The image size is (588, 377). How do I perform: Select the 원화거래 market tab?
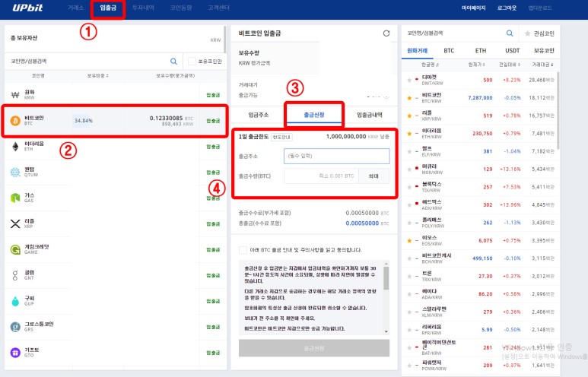418,51
